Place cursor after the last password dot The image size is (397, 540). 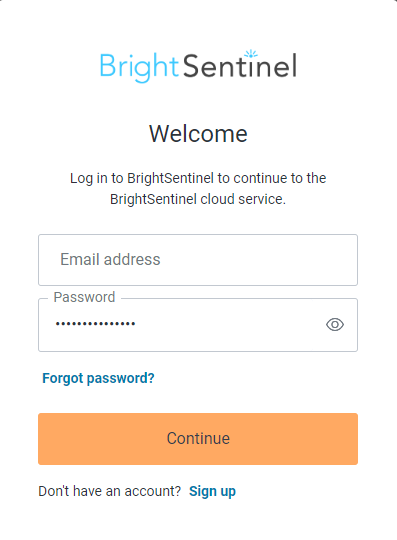(137, 324)
